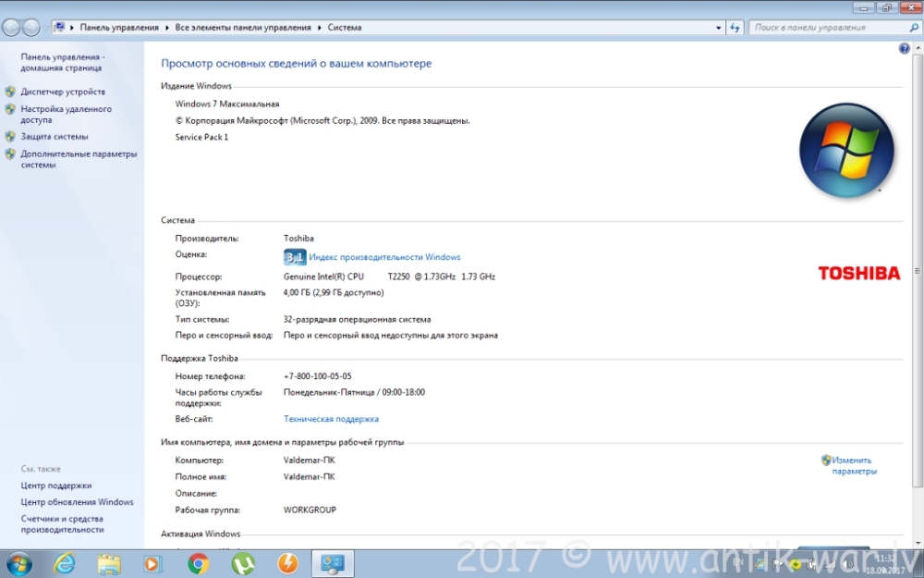Select the 'Service Pack 1' text
Viewport: 924px width, 578px height.
click(x=201, y=137)
